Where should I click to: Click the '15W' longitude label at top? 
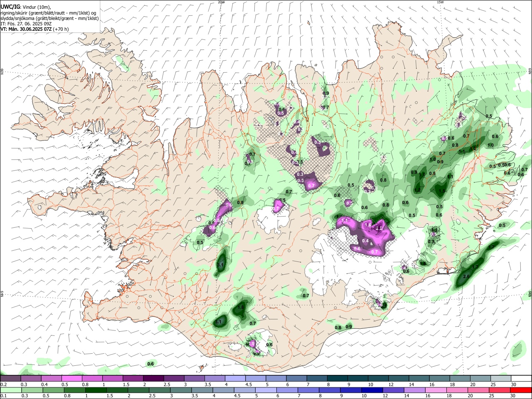440,2
